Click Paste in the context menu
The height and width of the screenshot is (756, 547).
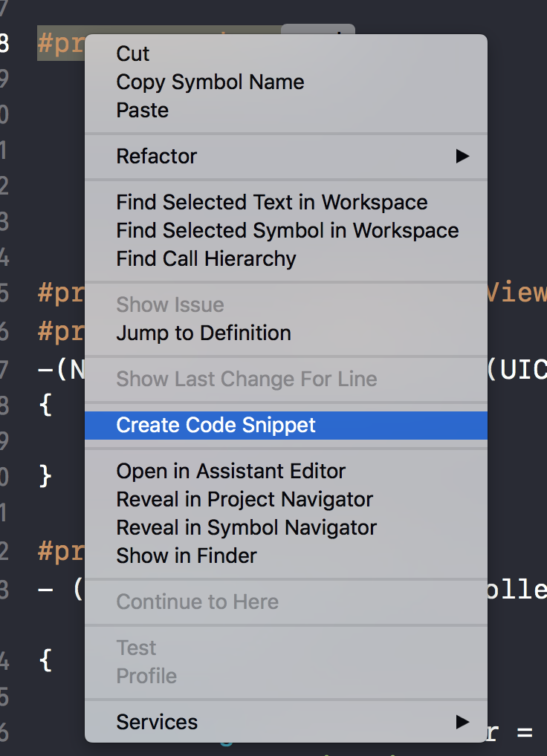click(x=143, y=110)
